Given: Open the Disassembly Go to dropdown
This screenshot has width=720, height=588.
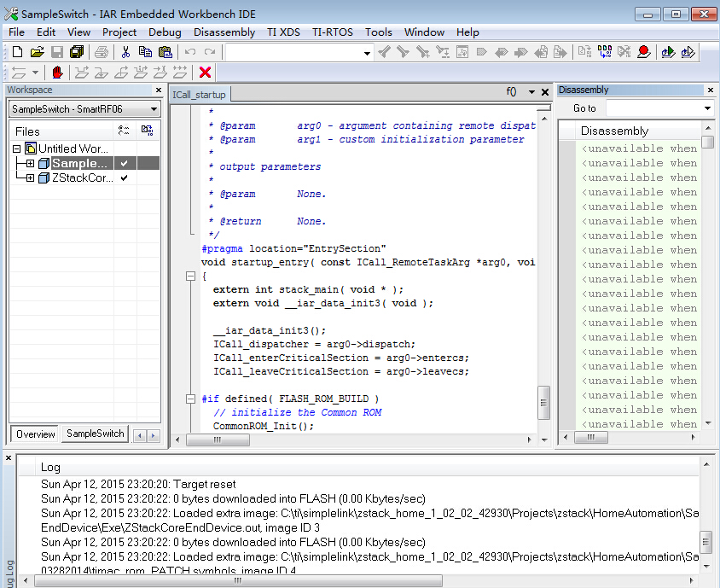Looking at the screenshot, I should [x=707, y=108].
